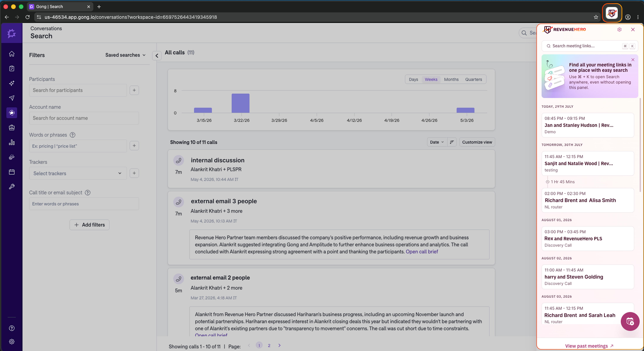The image size is (644, 351).
Task: Add a words or phrases row with plus
Action: point(134,146)
